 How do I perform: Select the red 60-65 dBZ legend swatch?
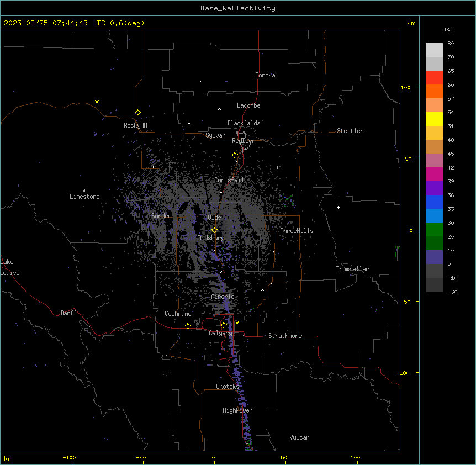434,77
